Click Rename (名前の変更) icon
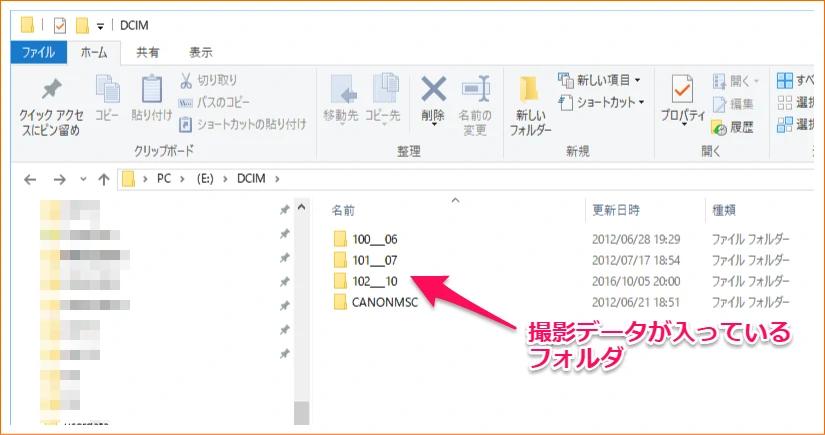The height and width of the screenshot is (435, 825). (476, 89)
